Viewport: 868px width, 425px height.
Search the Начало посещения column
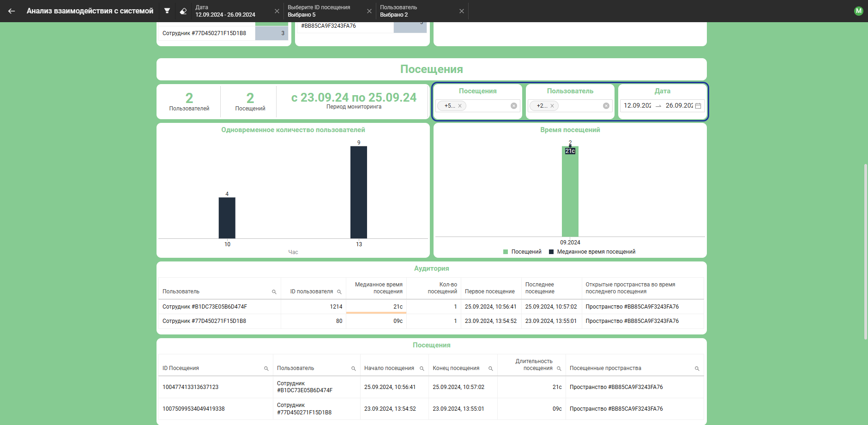click(422, 369)
